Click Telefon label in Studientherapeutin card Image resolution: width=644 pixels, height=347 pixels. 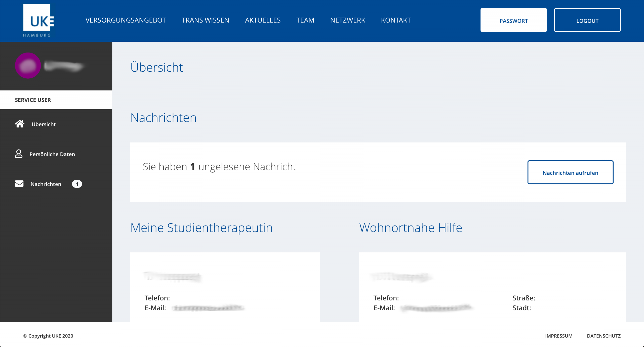[157, 298]
